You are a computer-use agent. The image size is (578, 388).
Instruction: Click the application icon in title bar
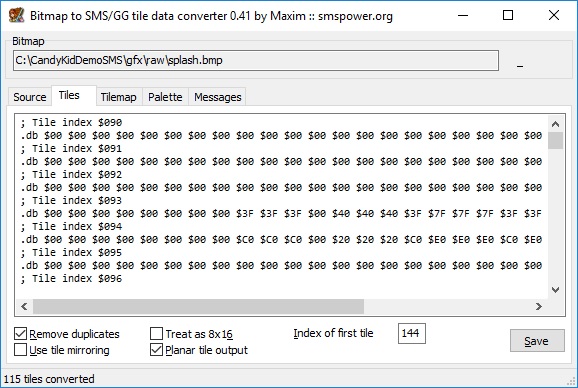pos(16,15)
